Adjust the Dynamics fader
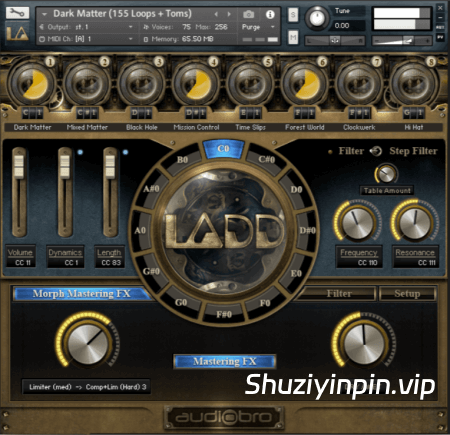Image resolution: width=450 pixels, height=435 pixels. pyautogui.click(x=65, y=166)
